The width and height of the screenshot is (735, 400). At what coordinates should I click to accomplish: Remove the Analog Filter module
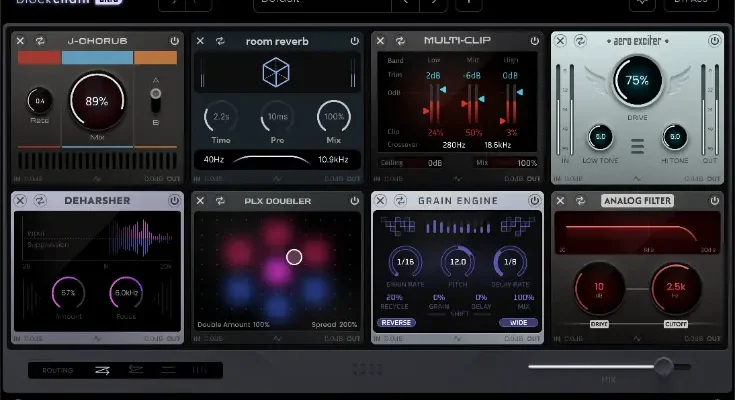tap(560, 200)
